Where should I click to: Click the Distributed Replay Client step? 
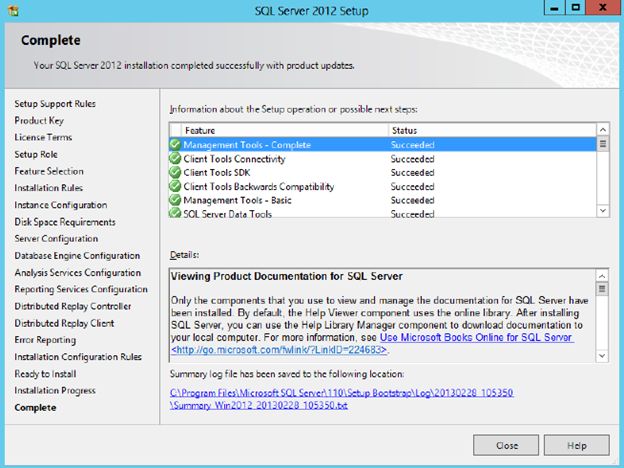[x=64, y=323]
